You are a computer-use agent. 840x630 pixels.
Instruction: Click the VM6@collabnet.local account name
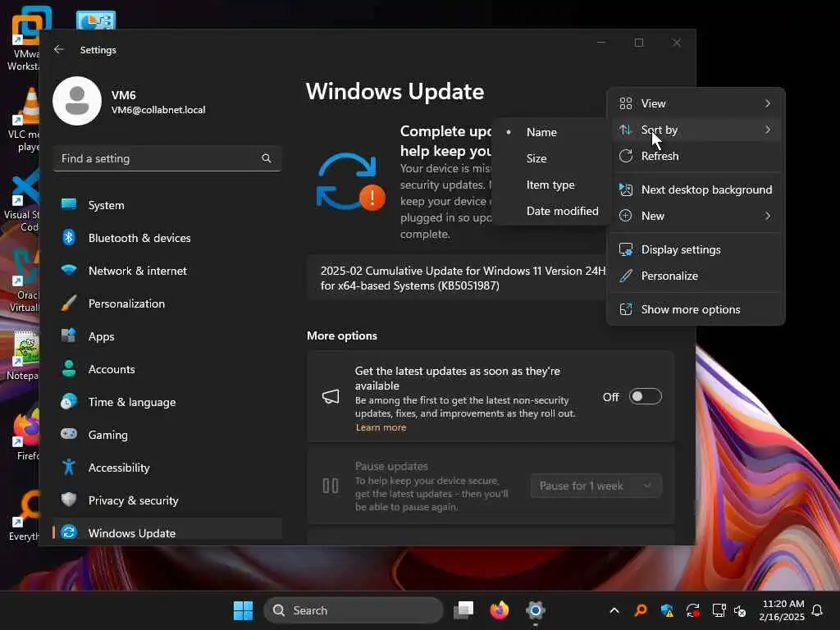pyautogui.click(x=158, y=110)
